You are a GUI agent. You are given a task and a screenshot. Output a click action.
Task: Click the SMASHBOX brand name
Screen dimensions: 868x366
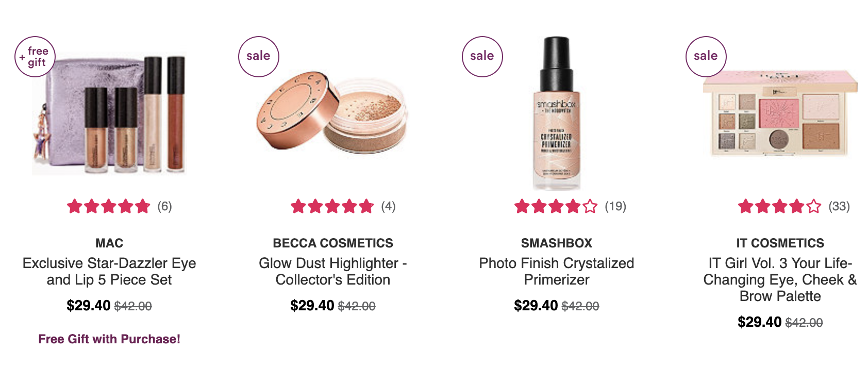557,243
